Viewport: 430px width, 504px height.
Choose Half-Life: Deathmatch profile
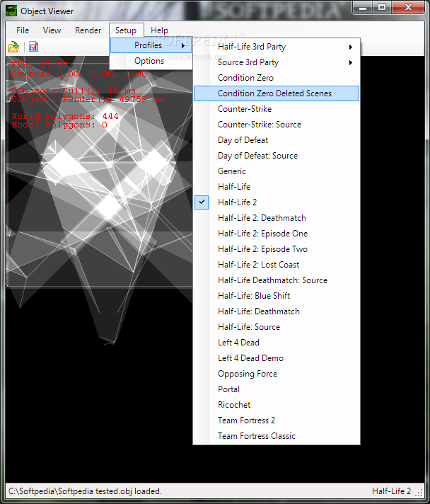277,311
